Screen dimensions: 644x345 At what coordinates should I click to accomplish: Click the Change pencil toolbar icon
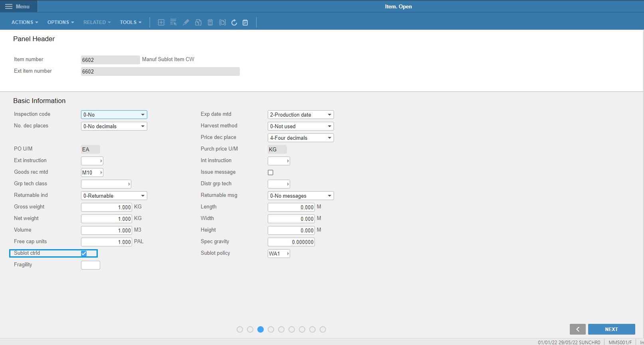186,22
